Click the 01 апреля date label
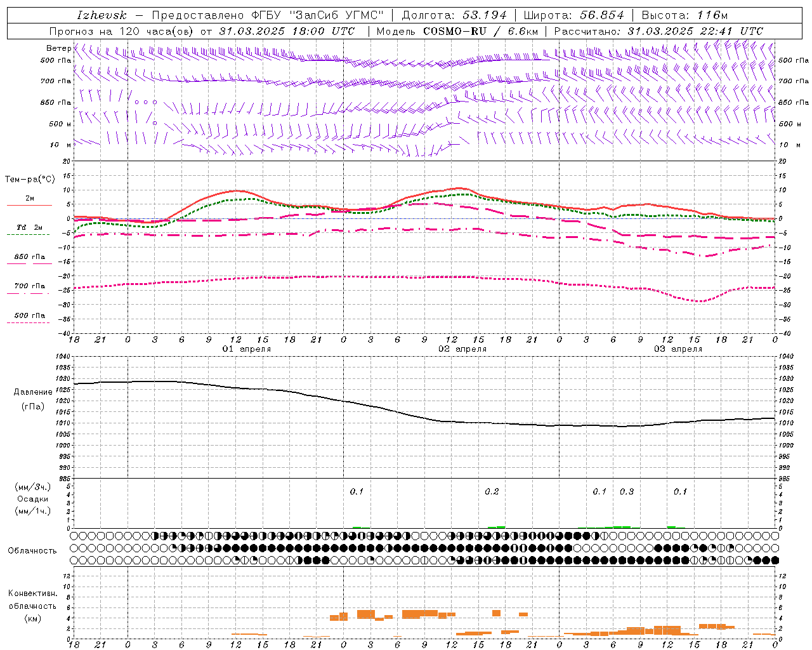The image size is (812, 650). pos(246,349)
